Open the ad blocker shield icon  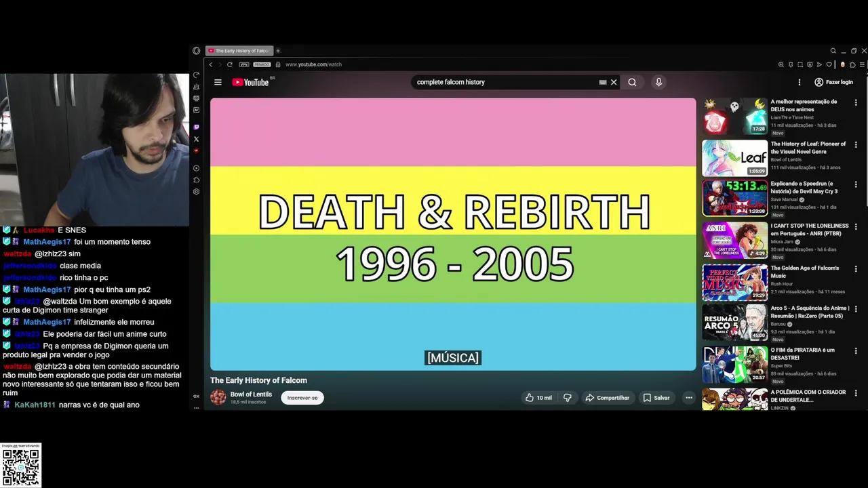point(810,64)
